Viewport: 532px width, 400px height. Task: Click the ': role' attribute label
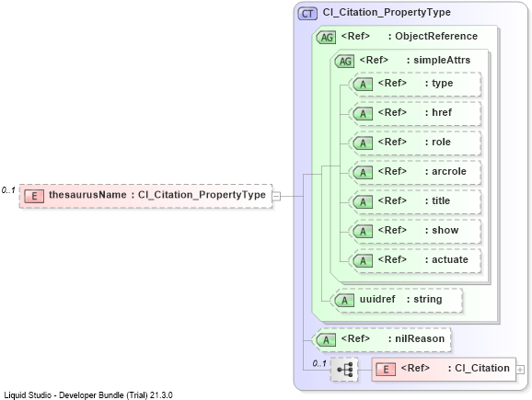point(438,142)
